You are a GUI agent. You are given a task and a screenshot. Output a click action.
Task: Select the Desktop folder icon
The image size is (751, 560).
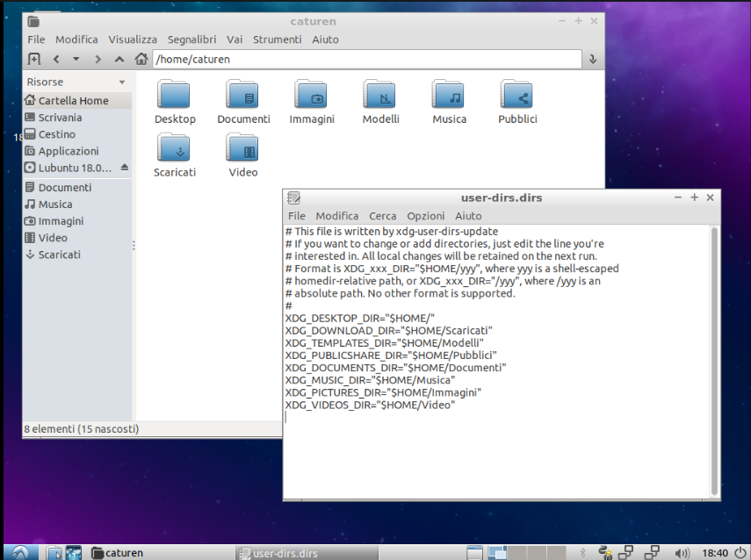pos(174,94)
